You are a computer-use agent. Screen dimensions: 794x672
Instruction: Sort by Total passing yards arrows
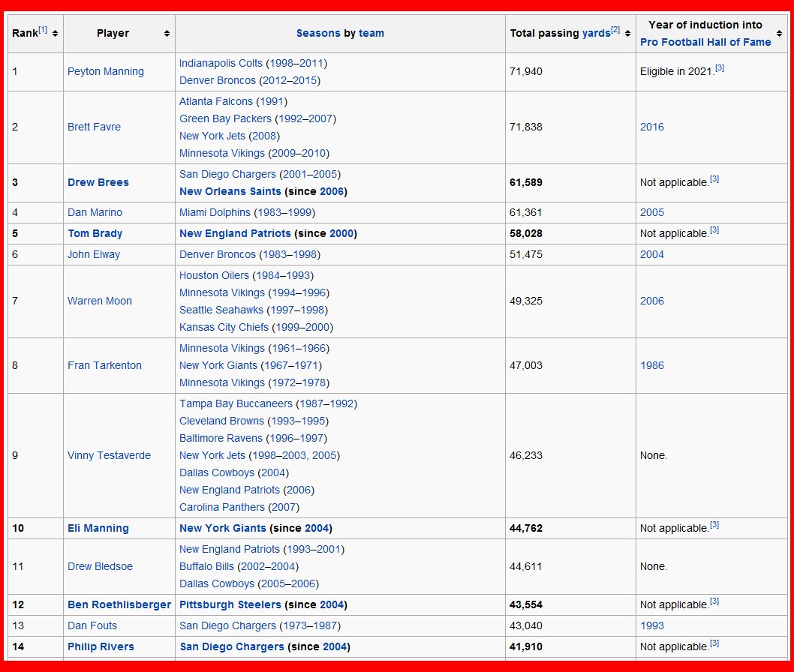pyautogui.click(x=627, y=34)
